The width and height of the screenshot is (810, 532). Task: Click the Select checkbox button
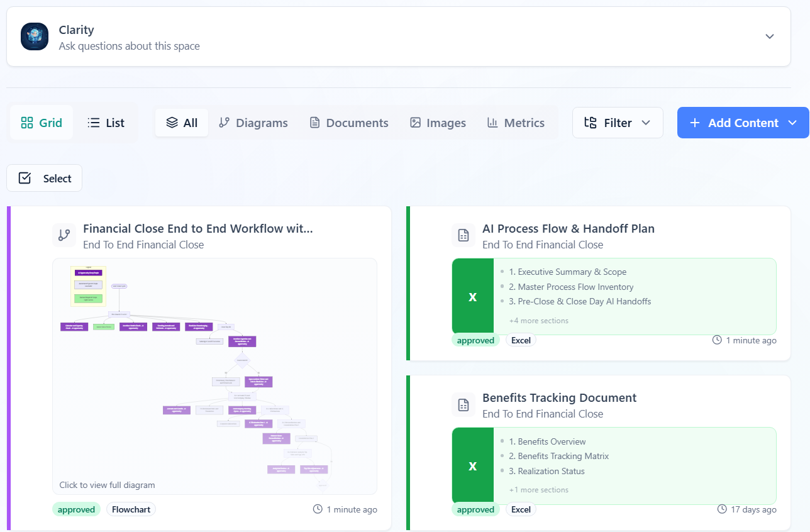click(44, 178)
